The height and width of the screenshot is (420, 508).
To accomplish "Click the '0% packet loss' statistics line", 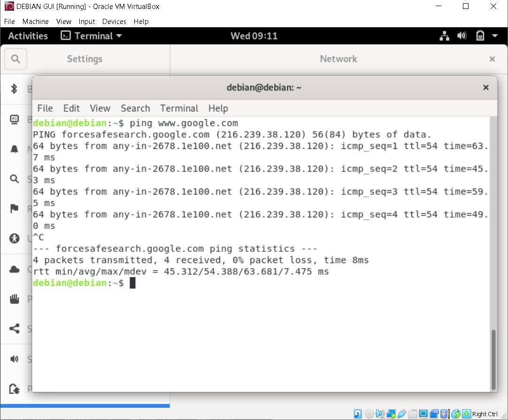I will pyautogui.click(x=201, y=260).
